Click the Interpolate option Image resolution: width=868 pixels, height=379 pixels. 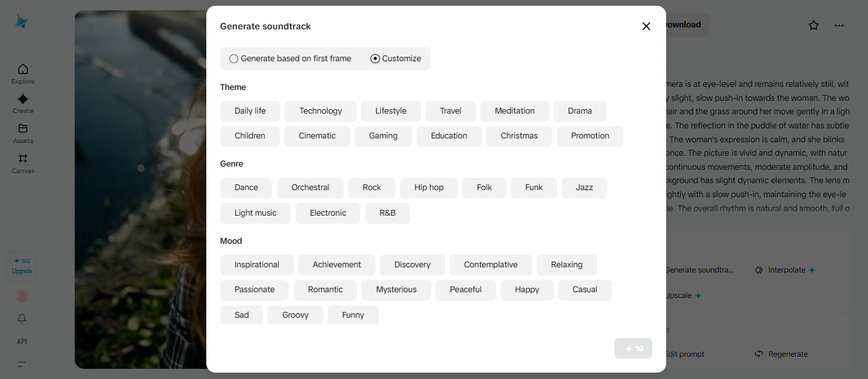coord(785,270)
